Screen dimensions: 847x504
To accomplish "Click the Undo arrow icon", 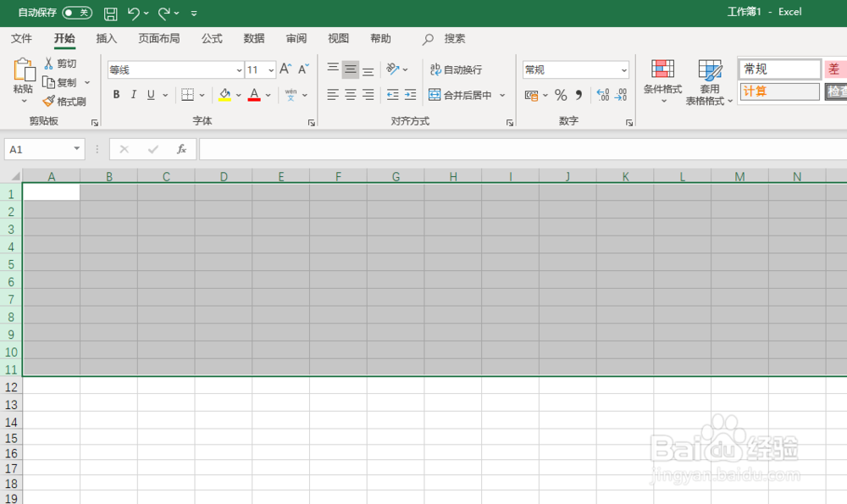I will coord(133,13).
